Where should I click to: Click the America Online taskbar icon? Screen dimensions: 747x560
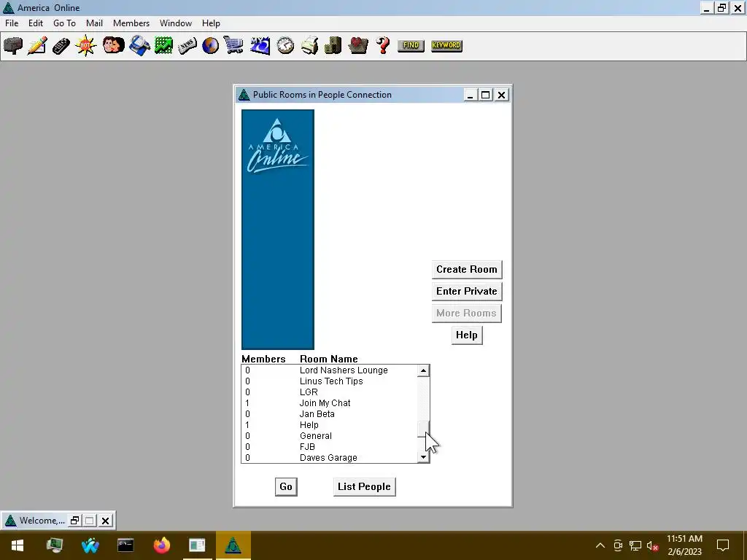point(233,545)
